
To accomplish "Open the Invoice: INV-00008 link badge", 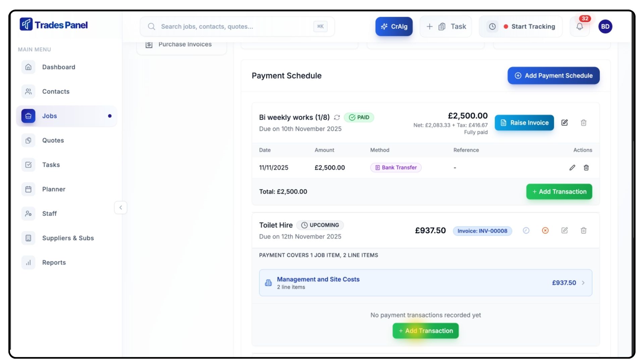I will point(482,231).
